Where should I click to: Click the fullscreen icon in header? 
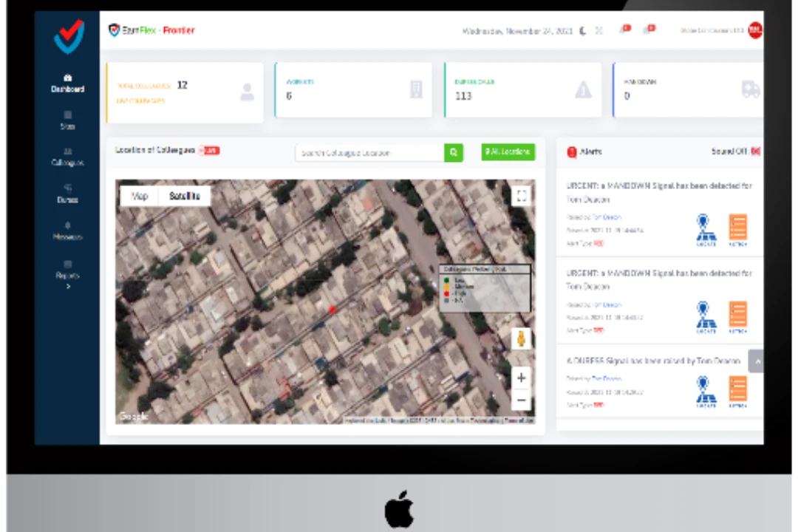(x=599, y=31)
